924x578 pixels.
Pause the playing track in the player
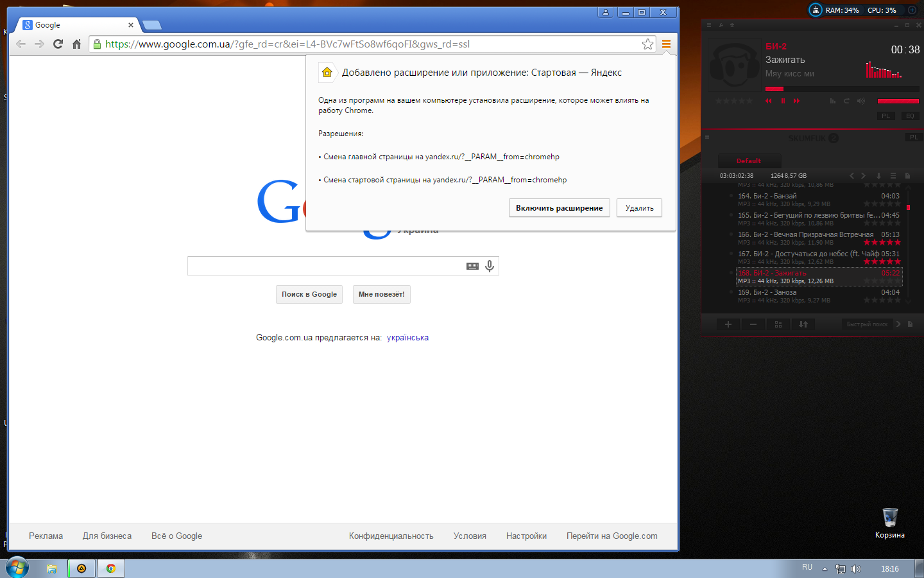[783, 101]
